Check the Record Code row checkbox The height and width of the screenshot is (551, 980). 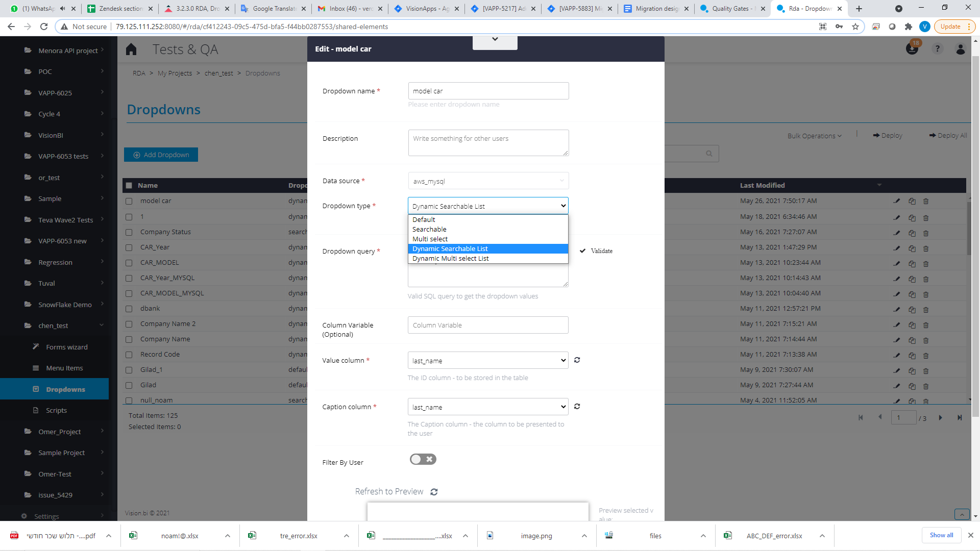coord(129,355)
